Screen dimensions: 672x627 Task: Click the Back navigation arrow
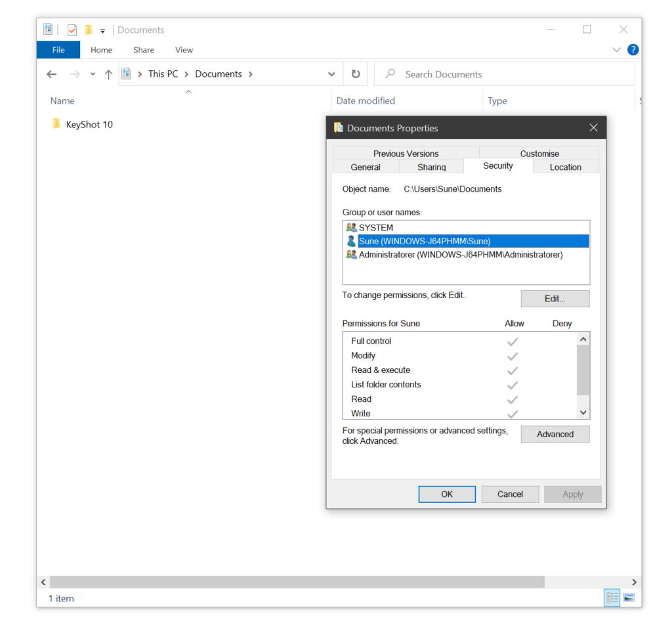pos(52,74)
